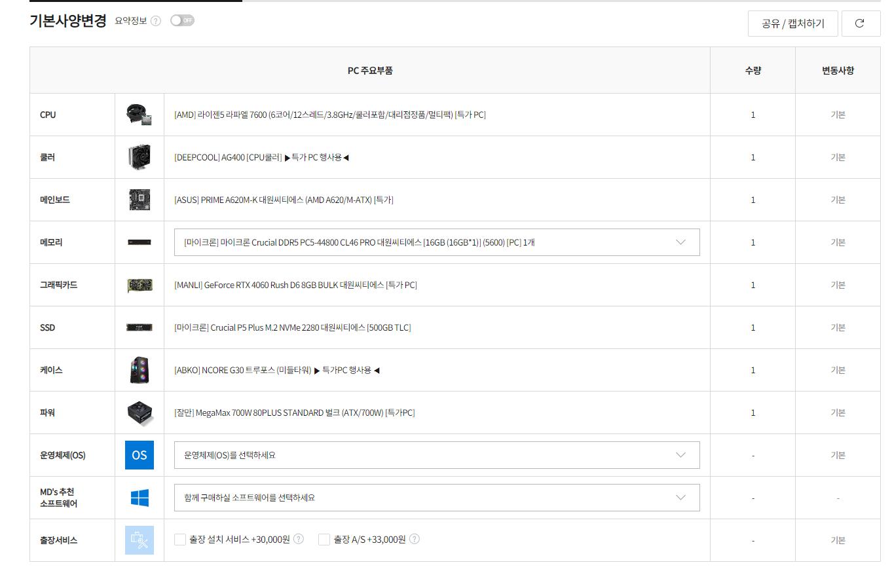The image size is (892, 588).
Task: Click the 출장서비스 row label
Action: [x=59, y=540]
